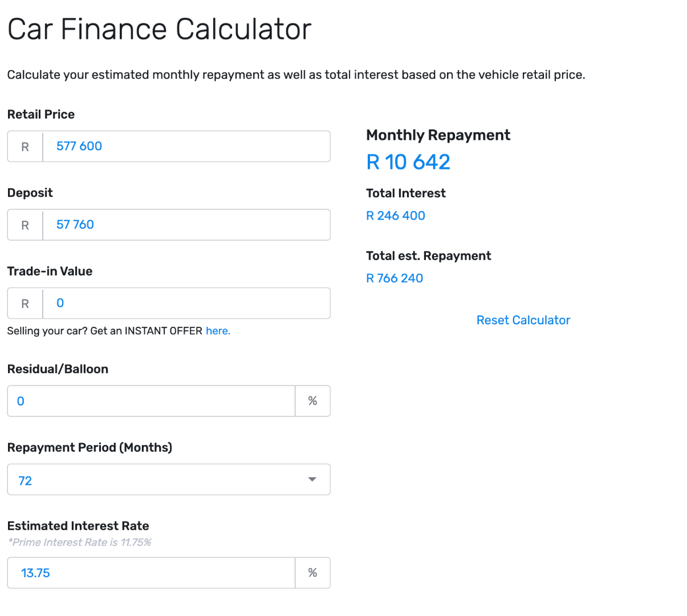Click the Trade-in Value input field
This screenshot has width=687, height=616.
186,303
